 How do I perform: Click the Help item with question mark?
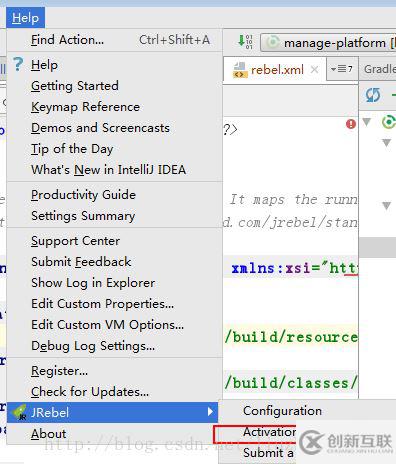tap(114, 65)
